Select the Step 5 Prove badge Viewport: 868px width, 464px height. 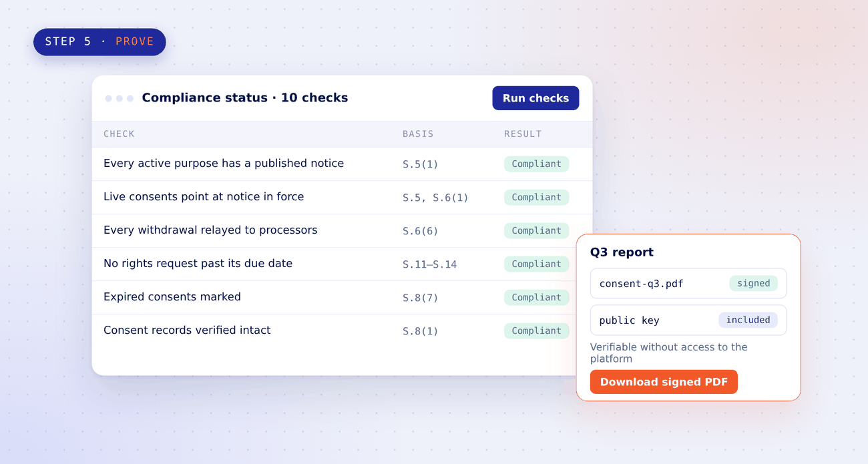tap(99, 41)
